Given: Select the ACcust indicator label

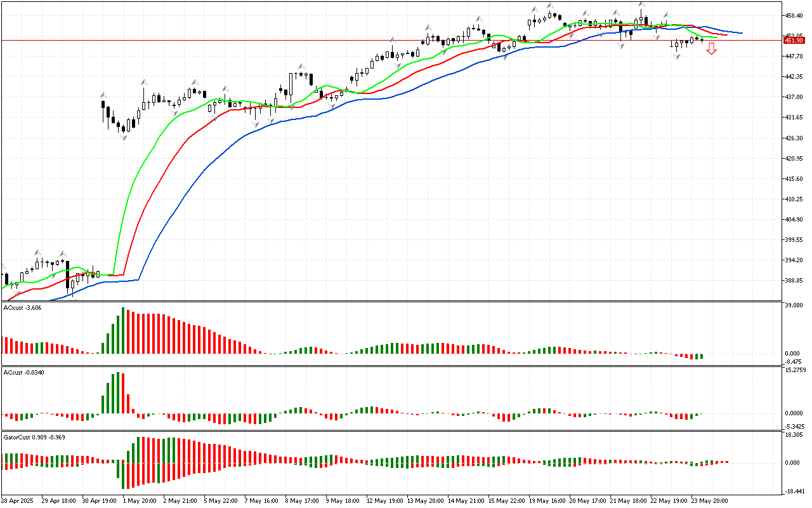Looking at the screenshot, I should point(23,372).
